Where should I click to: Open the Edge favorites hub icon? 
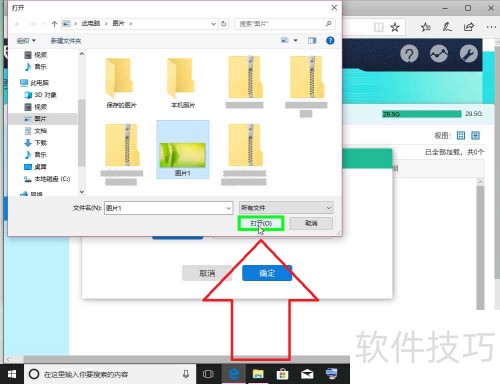point(425,27)
